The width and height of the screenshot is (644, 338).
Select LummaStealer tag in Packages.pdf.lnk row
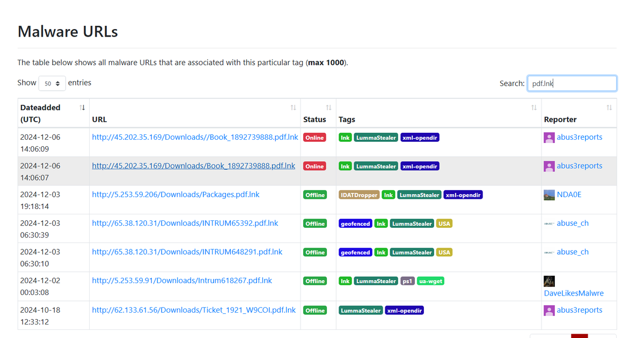(x=420, y=195)
